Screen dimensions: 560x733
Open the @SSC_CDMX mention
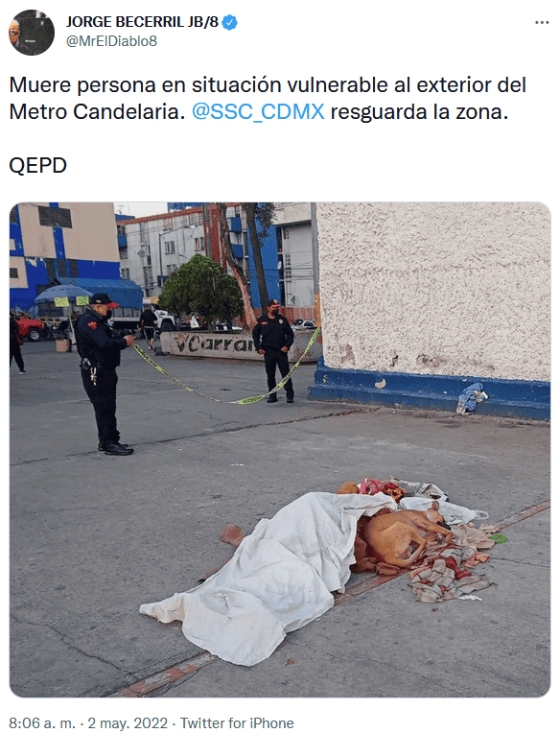tap(258, 111)
